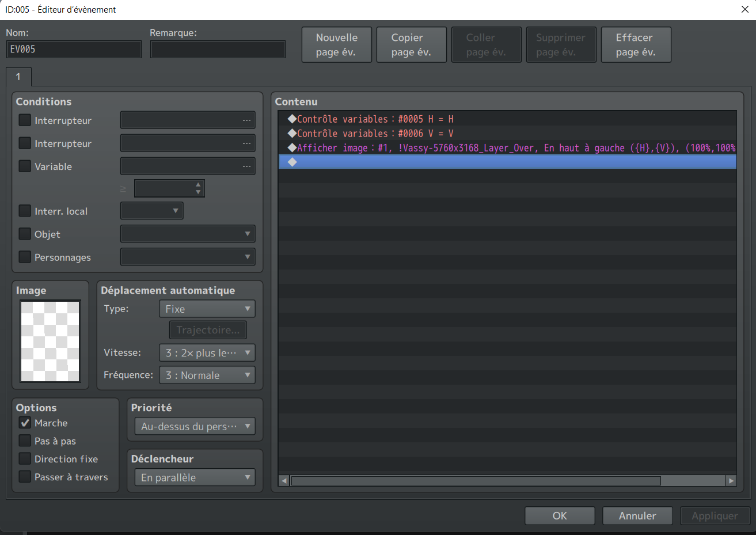
Task: Increase the variable value stepper
Action: pyautogui.click(x=198, y=185)
